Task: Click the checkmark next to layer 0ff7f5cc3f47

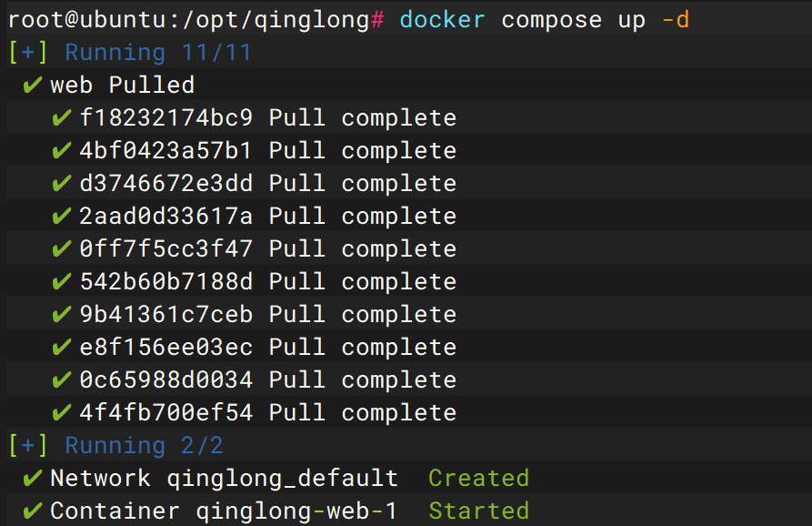Action: pyautogui.click(x=62, y=249)
